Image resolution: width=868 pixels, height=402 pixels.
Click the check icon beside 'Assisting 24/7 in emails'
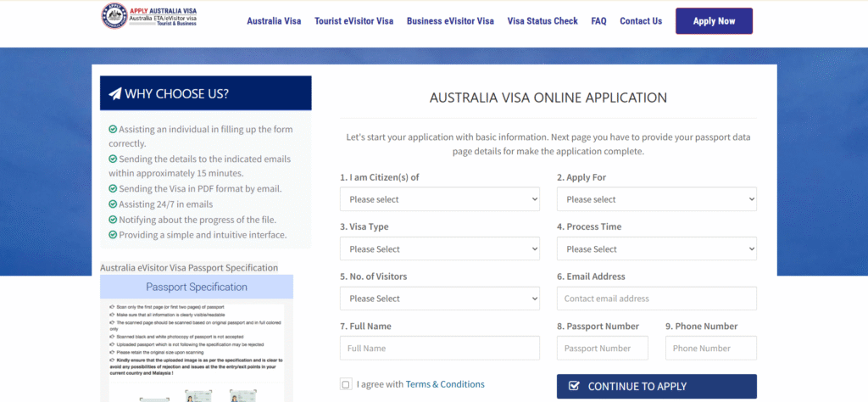113,204
